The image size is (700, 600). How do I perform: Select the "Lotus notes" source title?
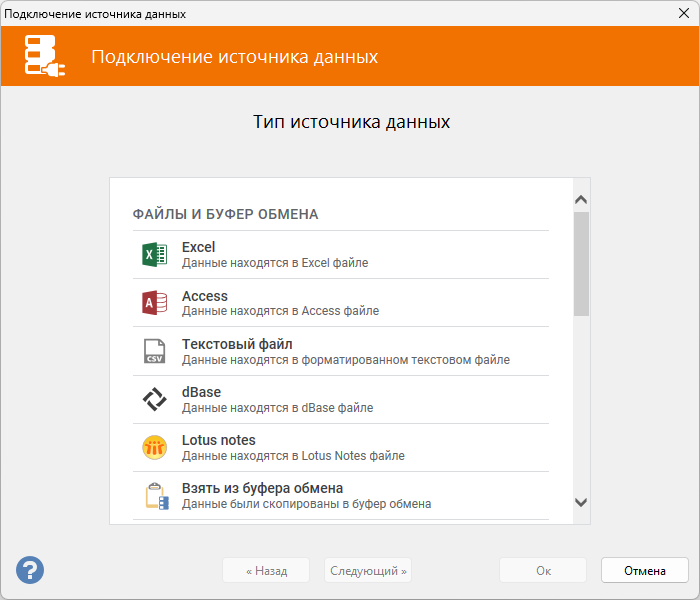[x=218, y=440]
